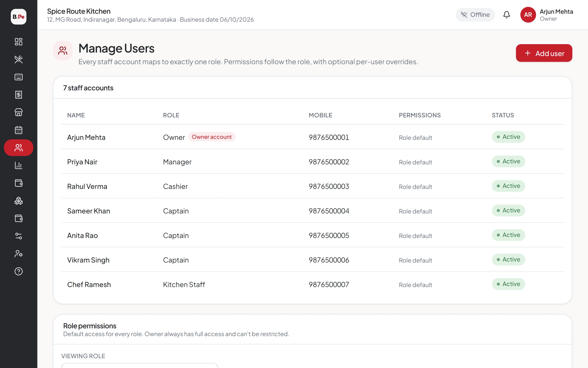588x368 pixels.
Task: Open the upper wallet icon in sidebar
Action: [19, 183]
